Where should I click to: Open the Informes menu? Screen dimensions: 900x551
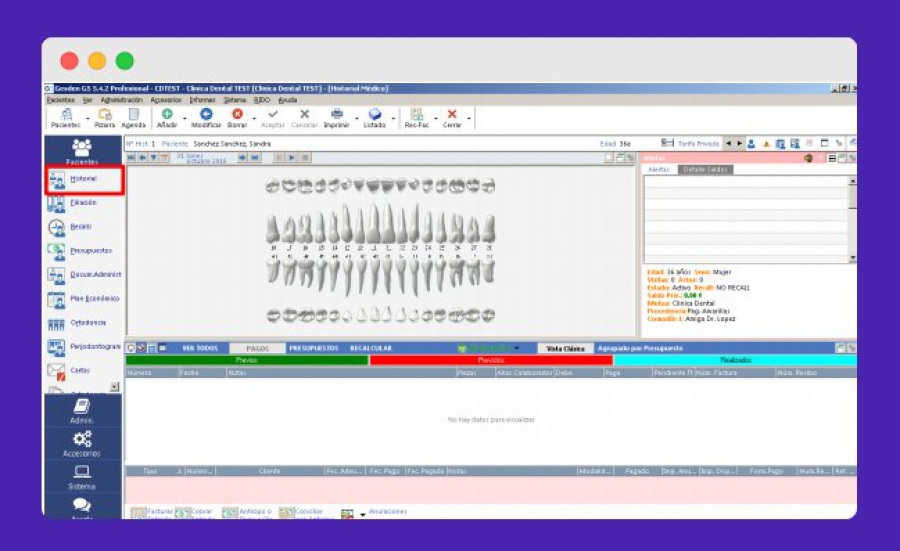203,100
